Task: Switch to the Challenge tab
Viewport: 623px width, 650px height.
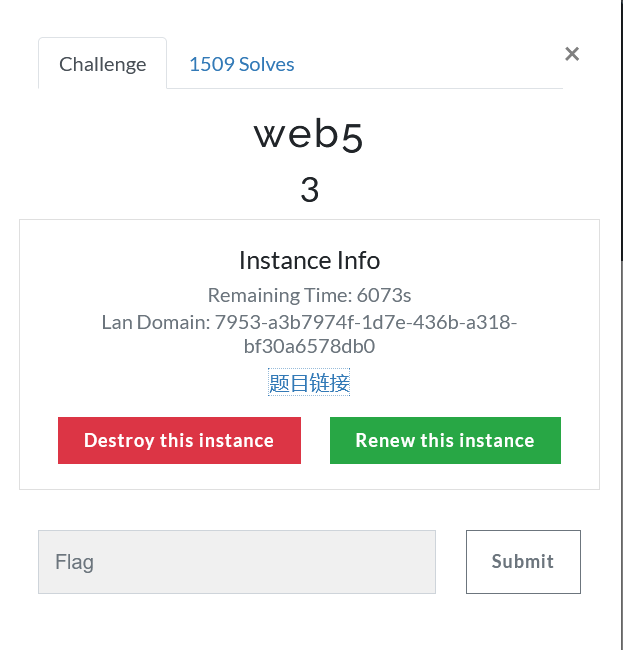Action: (102, 64)
